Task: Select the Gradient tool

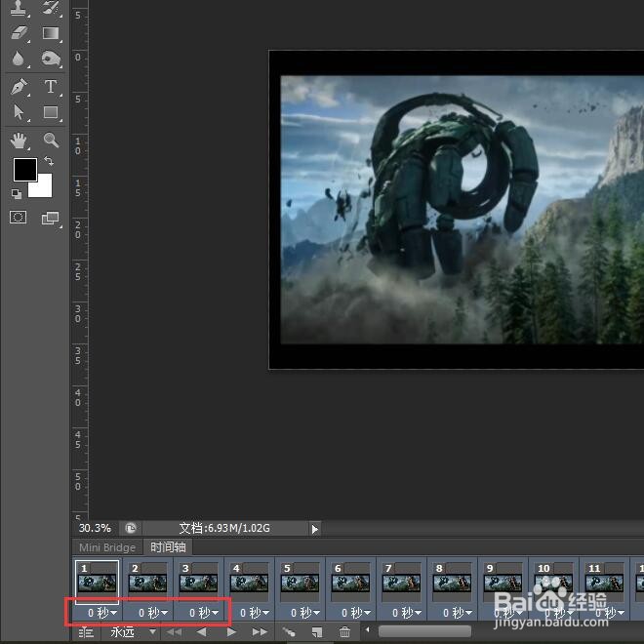Action: point(51,33)
